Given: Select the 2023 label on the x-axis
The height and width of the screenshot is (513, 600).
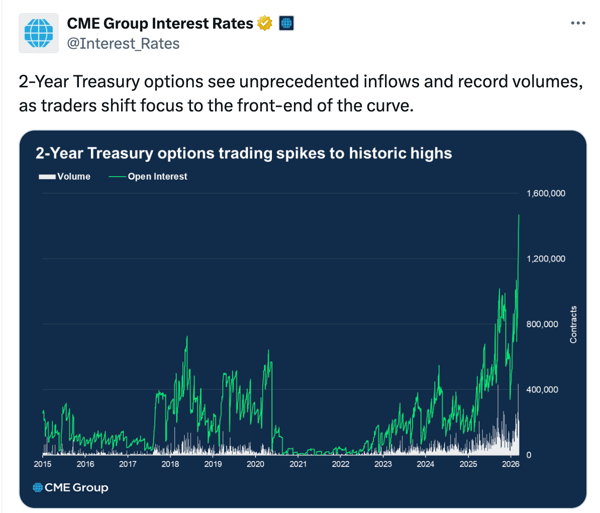Looking at the screenshot, I should click(383, 464).
